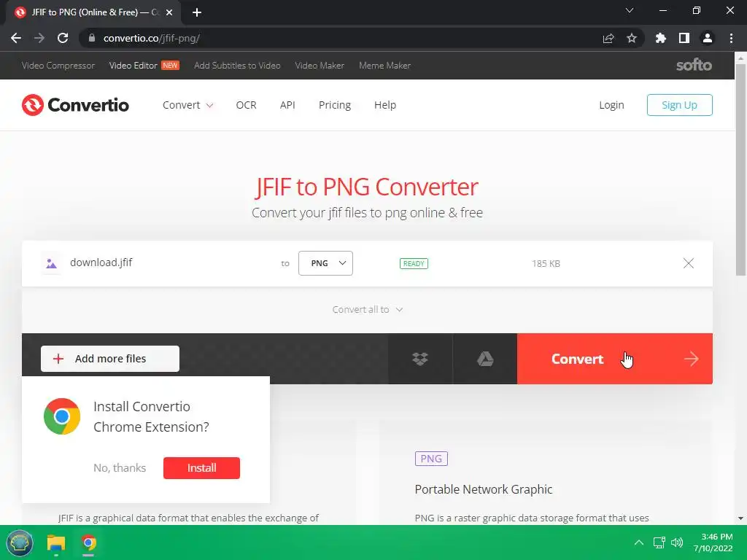Image resolution: width=747 pixels, height=560 pixels.
Task: Dismiss the extension popup with No, thanks
Action: pyautogui.click(x=120, y=468)
